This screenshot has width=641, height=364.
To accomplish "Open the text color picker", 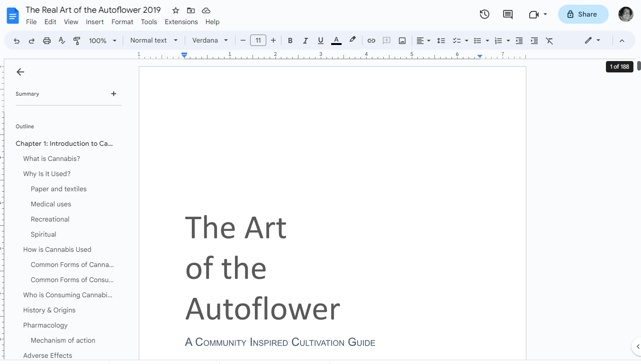I will tap(336, 41).
